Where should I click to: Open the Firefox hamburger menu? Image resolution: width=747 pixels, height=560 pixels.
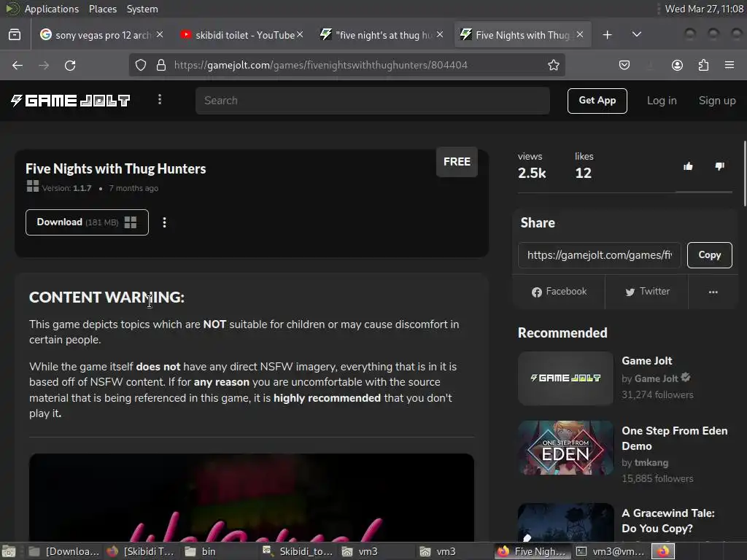[729, 65]
